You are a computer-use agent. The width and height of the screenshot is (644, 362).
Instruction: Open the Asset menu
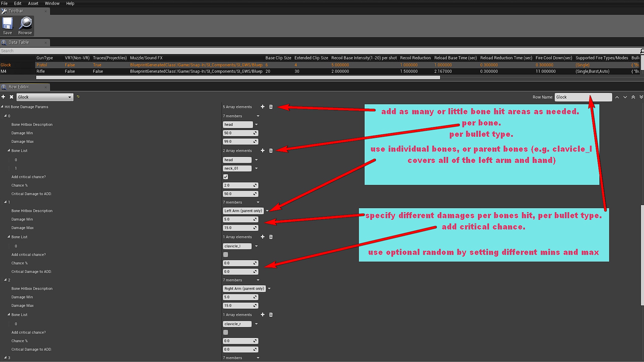[33, 3]
